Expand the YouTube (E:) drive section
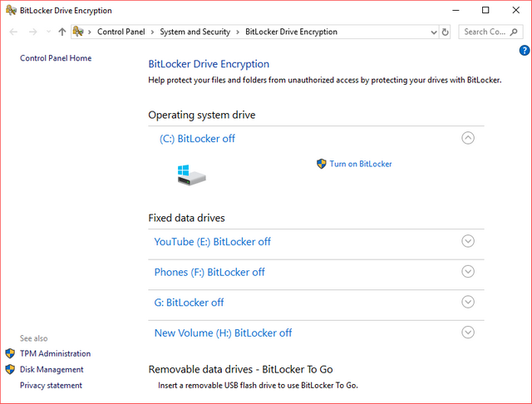Viewport: 532px width, 404px height. point(468,241)
